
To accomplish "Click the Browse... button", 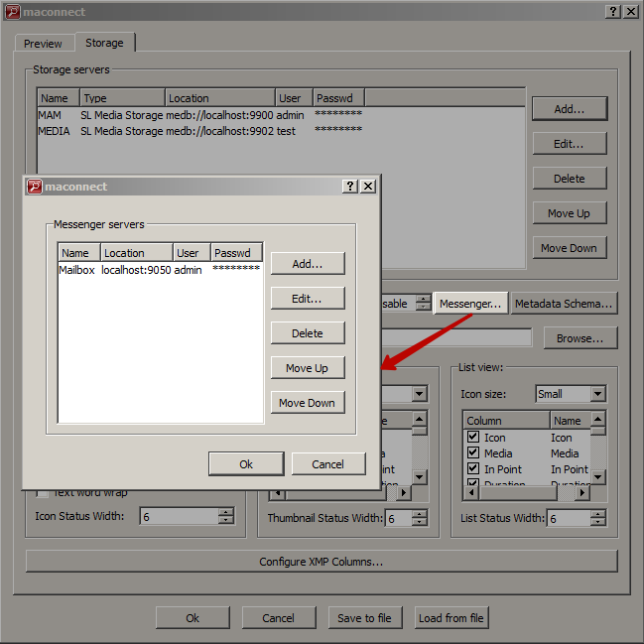I will [x=580, y=338].
